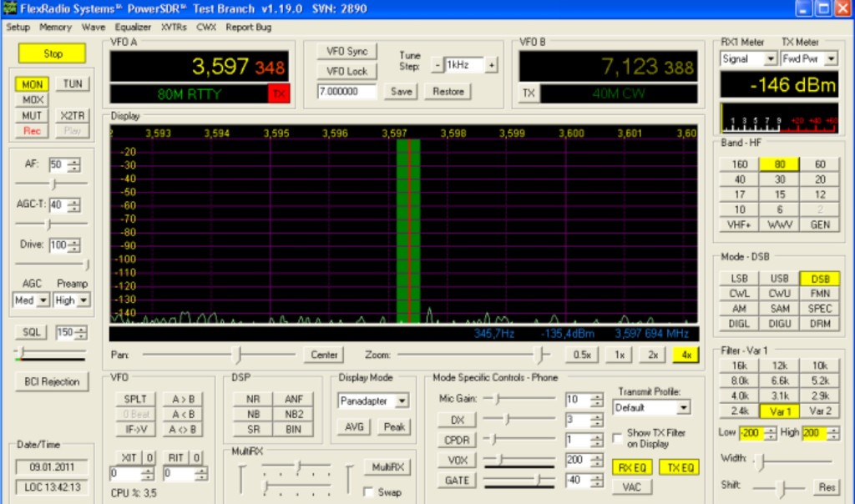Select the 80 meter band button
The height and width of the screenshot is (504, 855).
click(779, 164)
